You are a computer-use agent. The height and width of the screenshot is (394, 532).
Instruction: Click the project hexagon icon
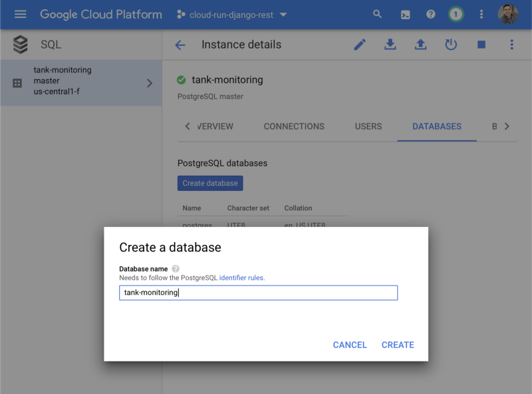[181, 15]
